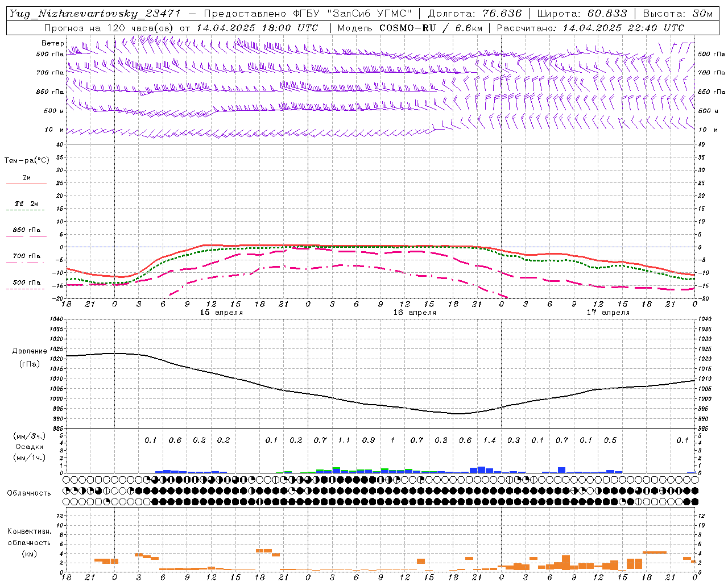
Task: Click the 'Ветер' wind panel label
Action: pos(53,43)
